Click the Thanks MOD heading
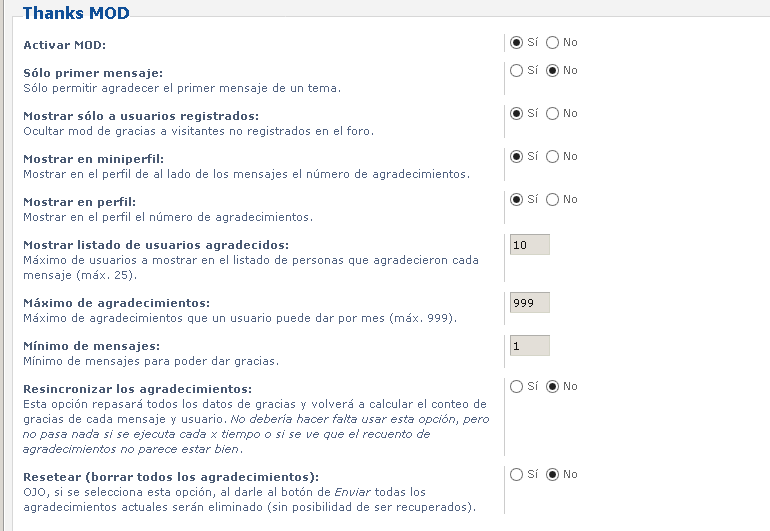Viewport: 770px width, 531px height. coord(76,13)
